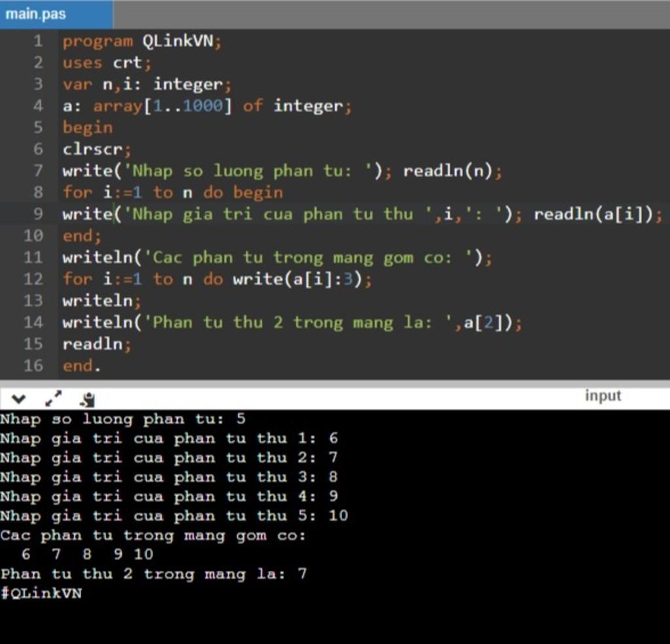Click the console clear icon next to the expand arrows
The height and width of the screenshot is (644, 670).
click(88, 399)
